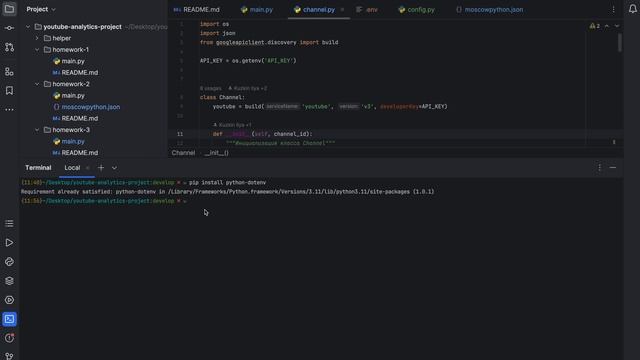Open editor tabs options menu
This screenshot has width=640, height=360.
pos(613,9)
